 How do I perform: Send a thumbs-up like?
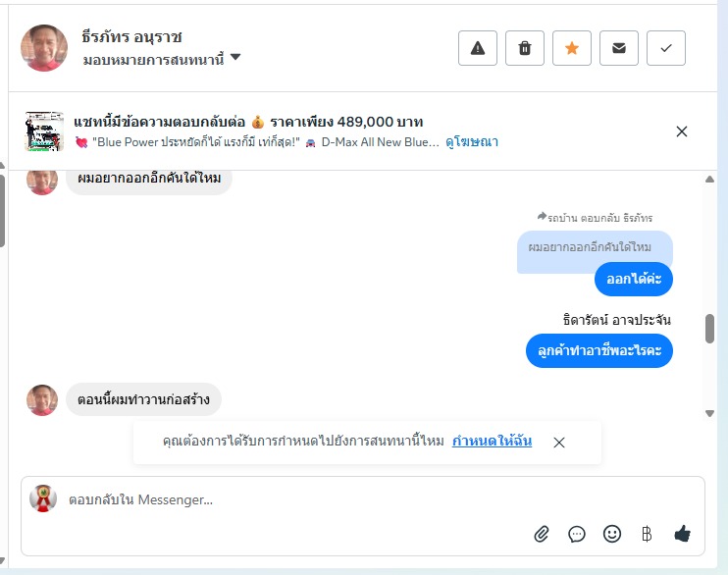coord(683,534)
